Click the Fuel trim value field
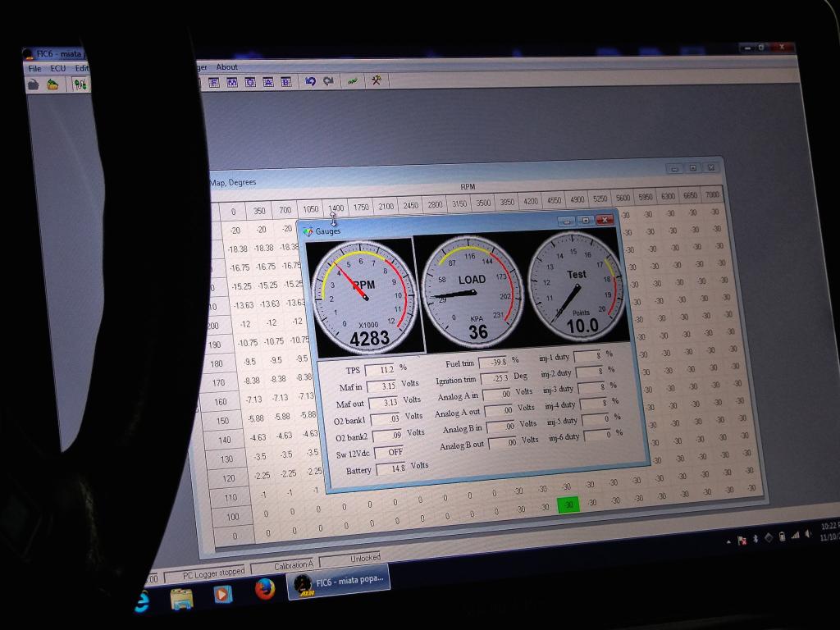The width and height of the screenshot is (840, 630). click(493, 362)
